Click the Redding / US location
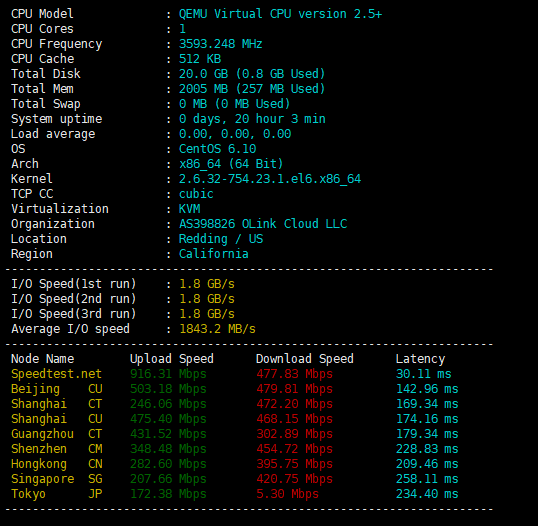The height and width of the screenshot is (526, 538). pyautogui.click(x=221, y=239)
